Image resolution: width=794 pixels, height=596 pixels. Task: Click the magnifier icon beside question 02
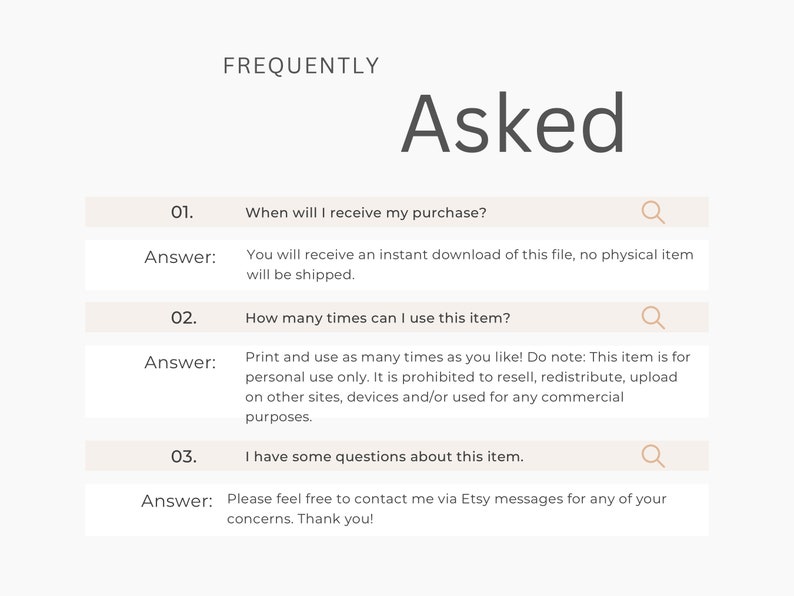coord(653,318)
